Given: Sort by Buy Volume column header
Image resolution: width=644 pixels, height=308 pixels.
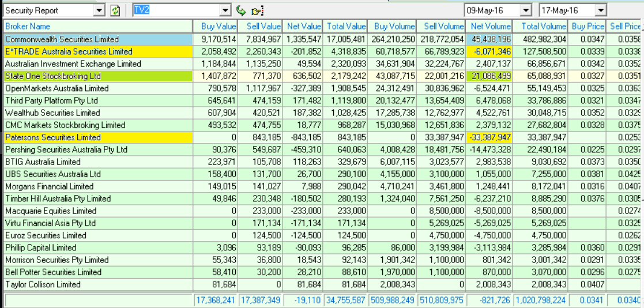Looking at the screenshot, I should tap(392, 27).
